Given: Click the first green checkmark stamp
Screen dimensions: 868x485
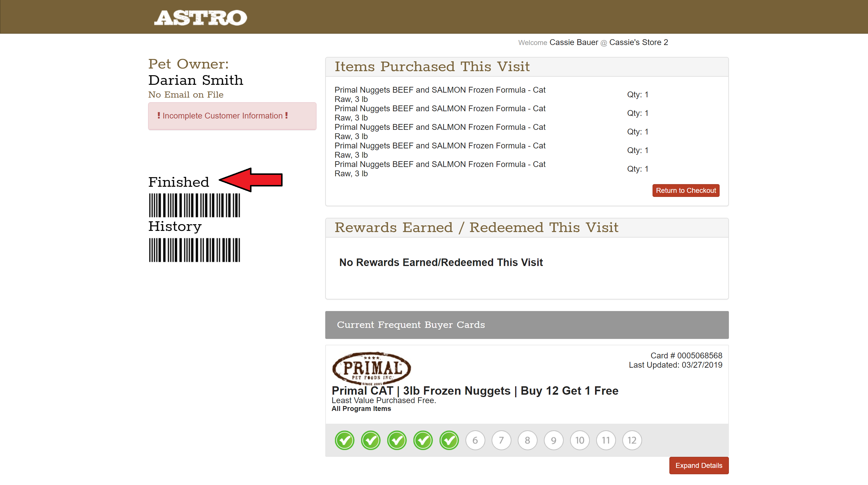Looking at the screenshot, I should [344, 440].
